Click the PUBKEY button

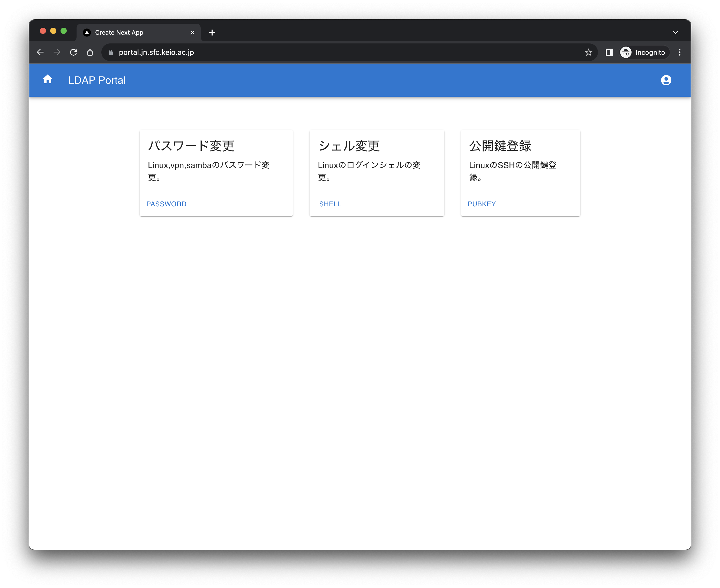tap(482, 204)
